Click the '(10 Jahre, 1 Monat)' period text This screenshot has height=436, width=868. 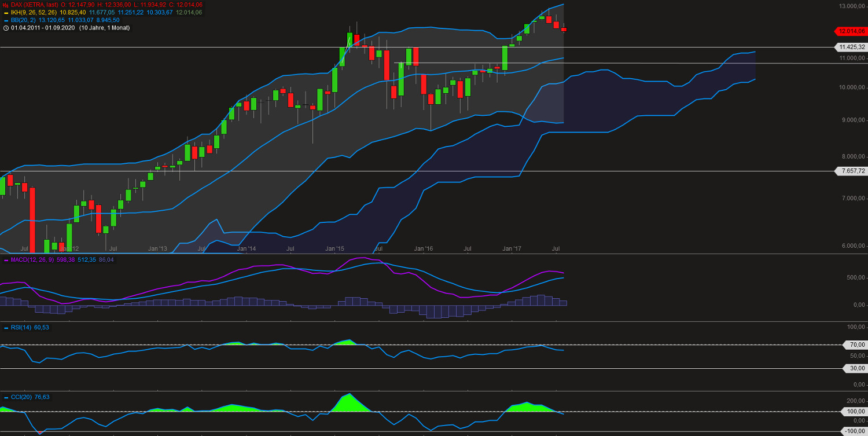[x=105, y=27]
